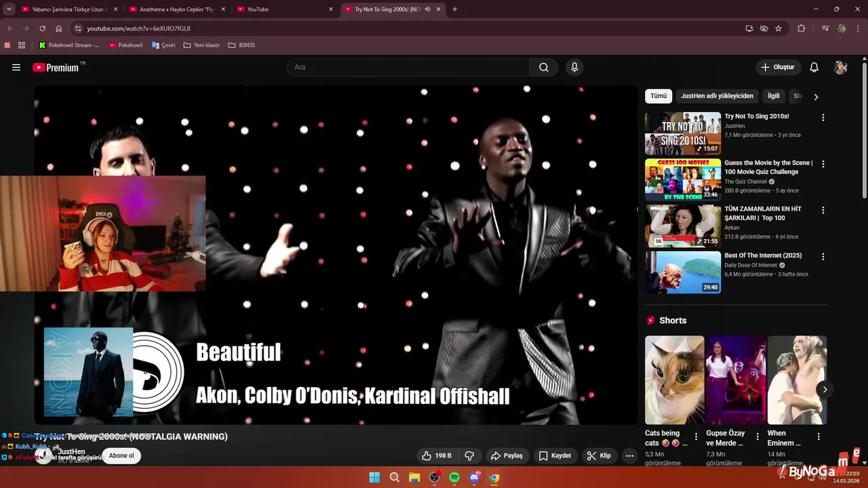This screenshot has height=488, width=868.
Task: View site information icon in address bar
Action: pos(78,28)
